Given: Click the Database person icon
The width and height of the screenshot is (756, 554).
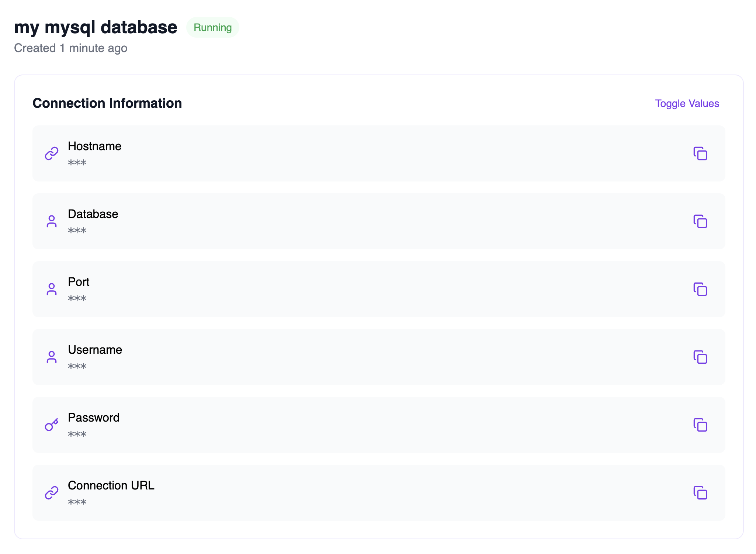Looking at the screenshot, I should (x=52, y=221).
